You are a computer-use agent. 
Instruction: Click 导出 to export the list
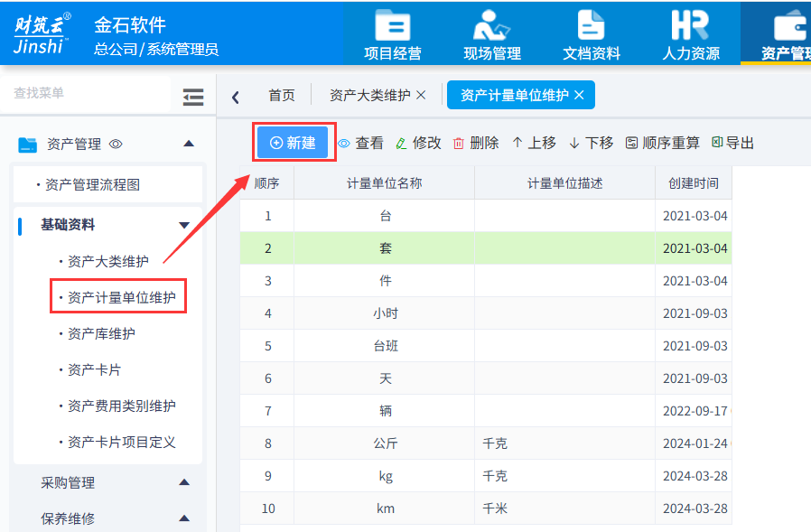point(733,143)
